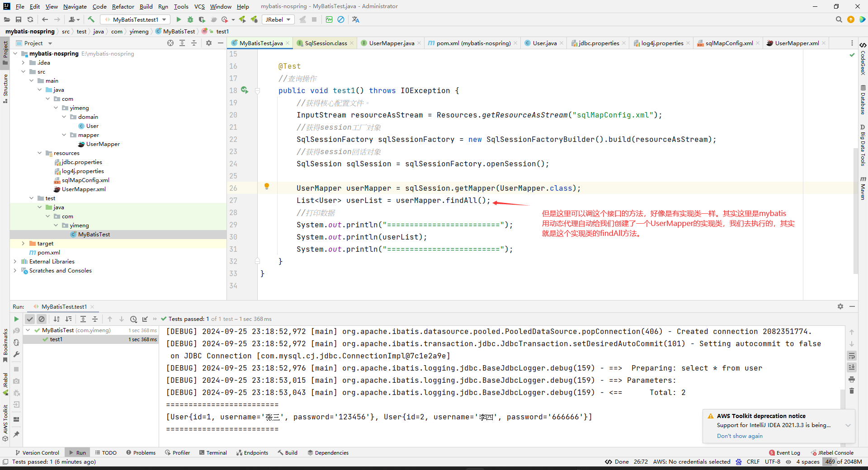Collapse MyBatisTest node in test results
868x470 pixels.
pos(28,330)
